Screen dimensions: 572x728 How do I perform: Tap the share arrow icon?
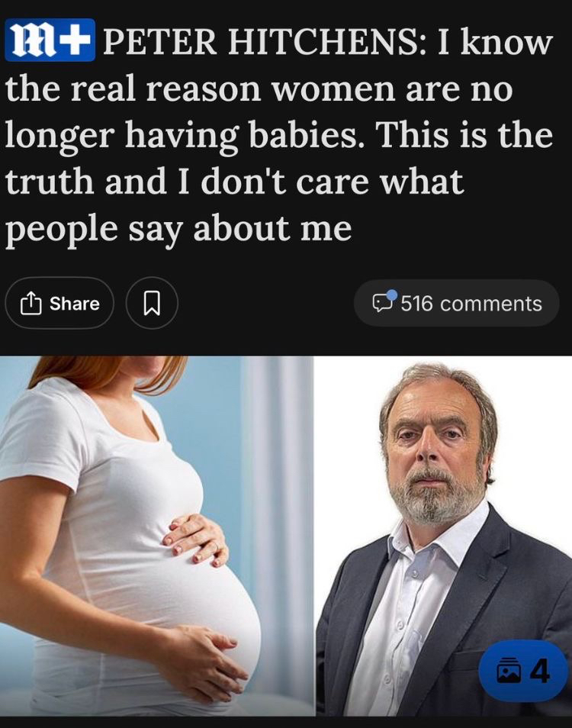tap(31, 303)
